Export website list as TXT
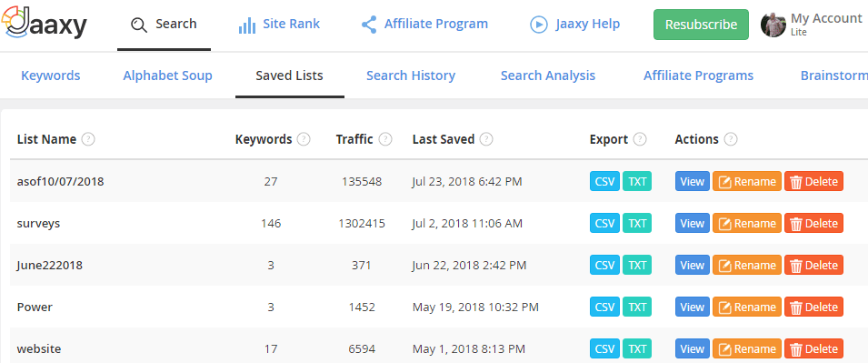 [x=637, y=348]
